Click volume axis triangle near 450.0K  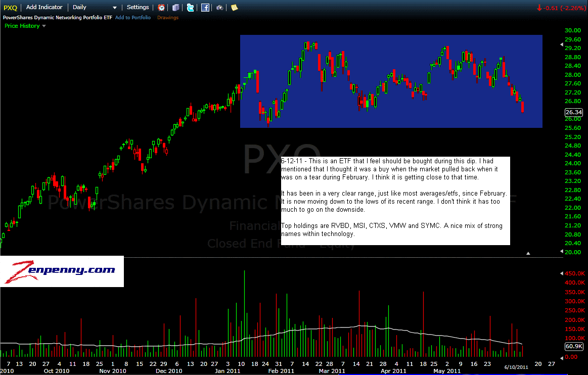coord(561,273)
